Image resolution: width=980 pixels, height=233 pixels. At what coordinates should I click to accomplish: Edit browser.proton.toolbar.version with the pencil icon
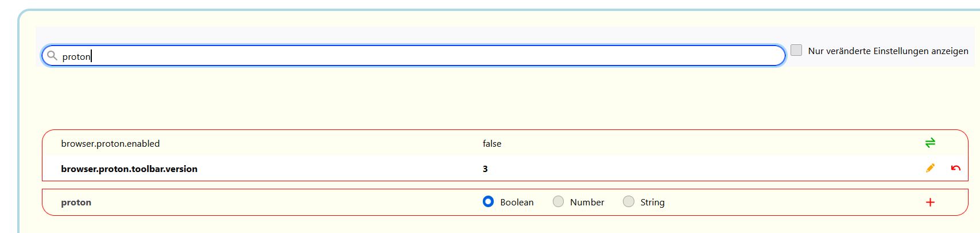coord(930,168)
